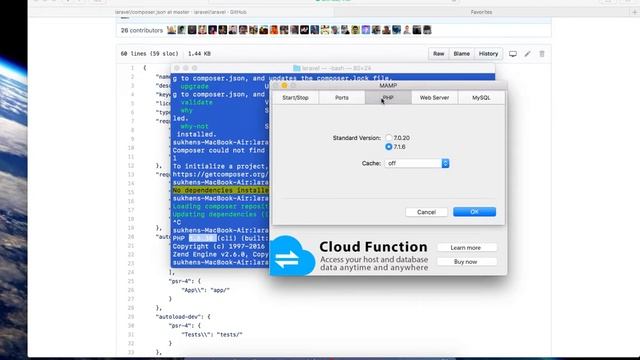The height and width of the screenshot is (360, 640).
Task: Click the trash delete icon on GitHub
Action: [542, 53]
